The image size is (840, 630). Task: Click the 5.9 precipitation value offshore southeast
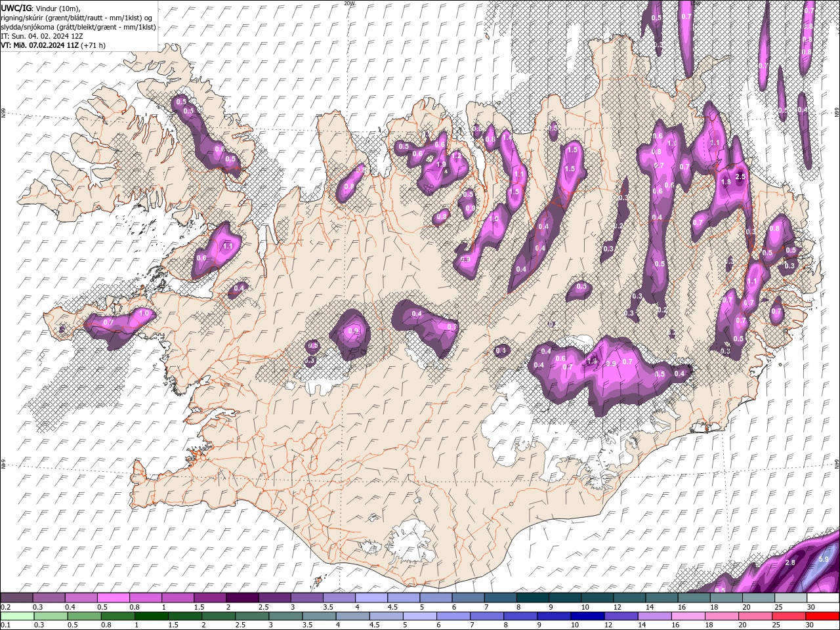(x=824, y=559)
